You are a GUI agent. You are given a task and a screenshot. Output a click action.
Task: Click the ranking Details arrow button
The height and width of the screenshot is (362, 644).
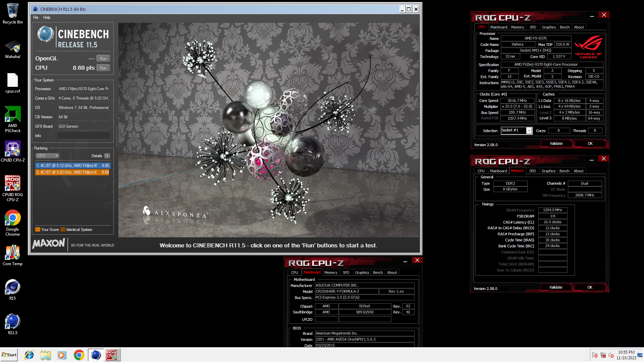click(x=107, y=156)
